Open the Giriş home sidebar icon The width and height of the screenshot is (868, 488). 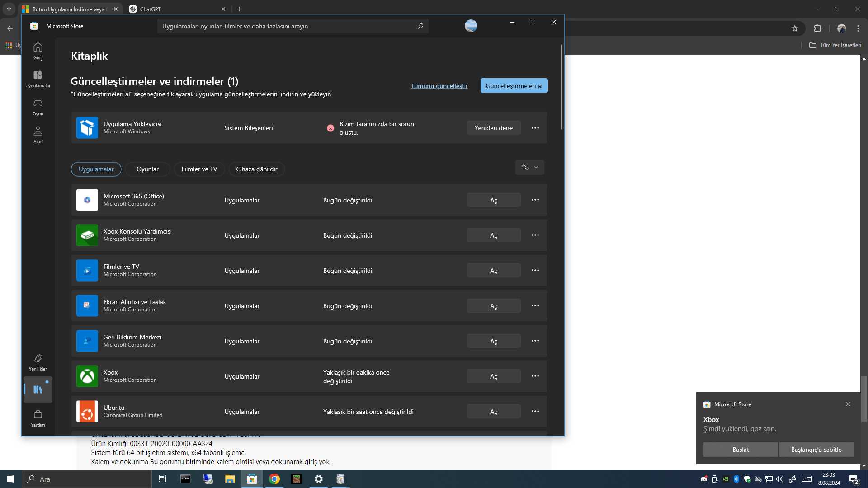click(38, 50)
